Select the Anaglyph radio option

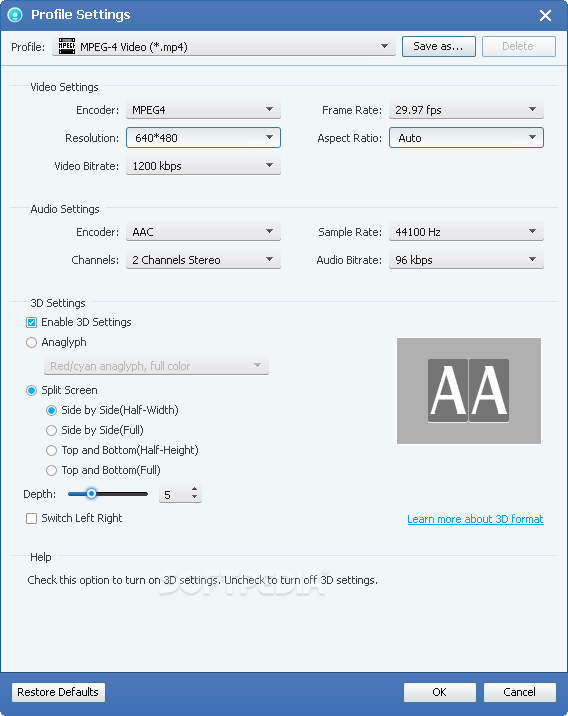pos(32,342)
